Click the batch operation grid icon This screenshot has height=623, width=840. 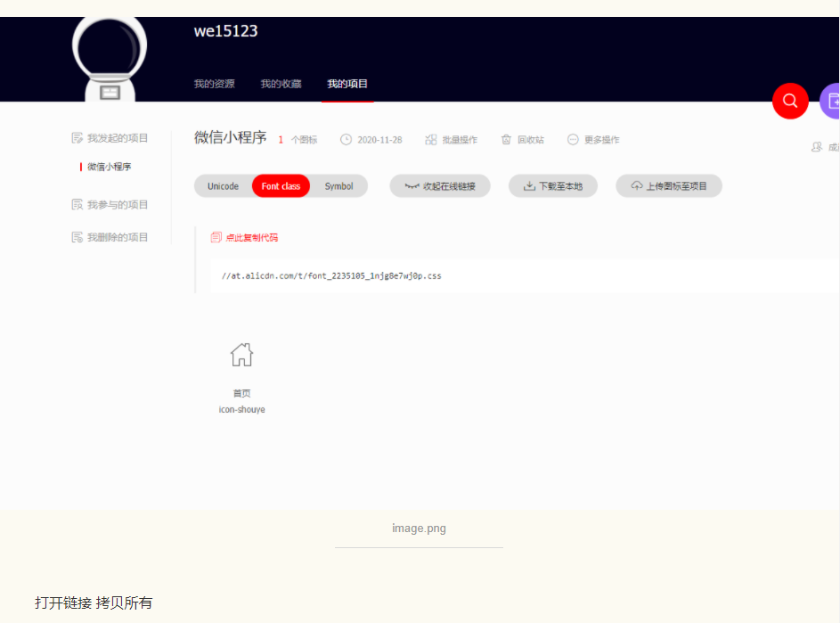click(x=431, y=140)
